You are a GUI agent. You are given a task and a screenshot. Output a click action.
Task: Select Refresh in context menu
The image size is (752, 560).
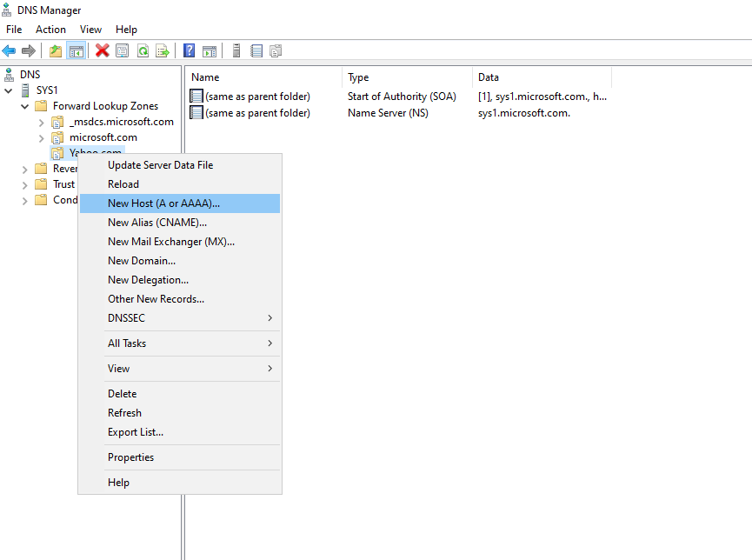click(180, 413)
